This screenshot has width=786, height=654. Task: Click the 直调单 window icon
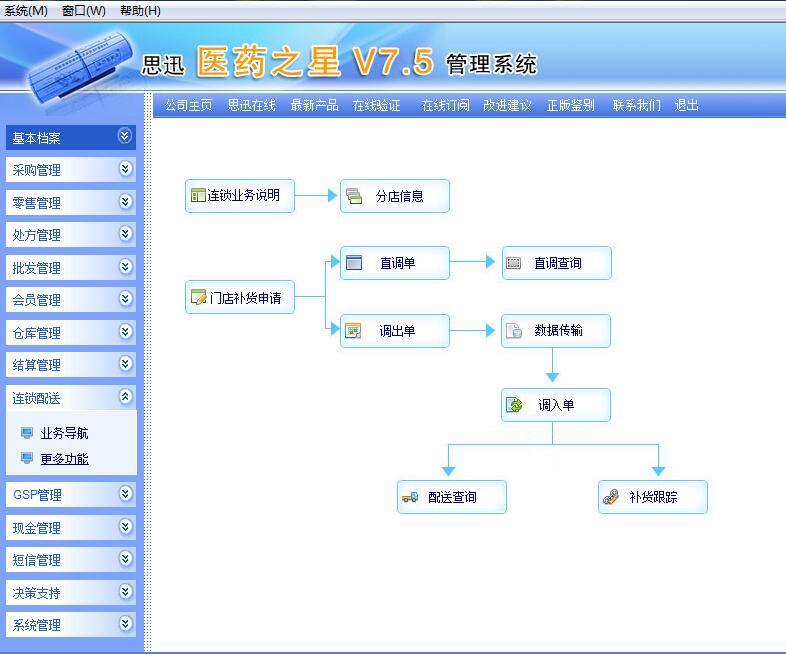click(x=354, y=263)
